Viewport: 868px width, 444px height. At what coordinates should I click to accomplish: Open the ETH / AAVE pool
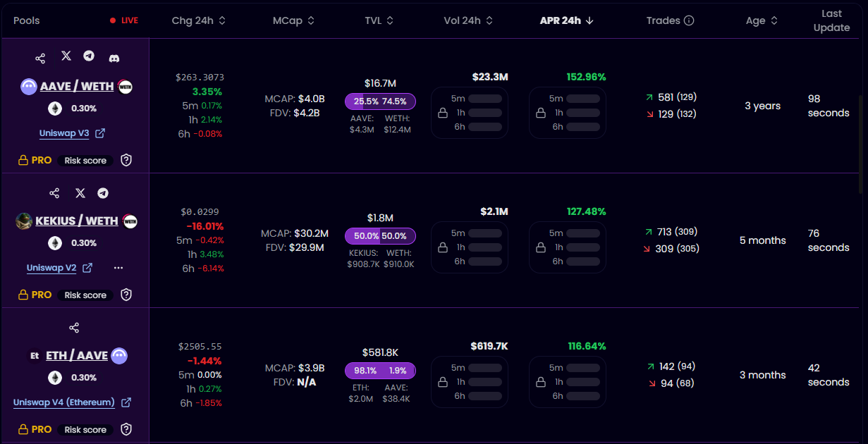coord(77,355)
